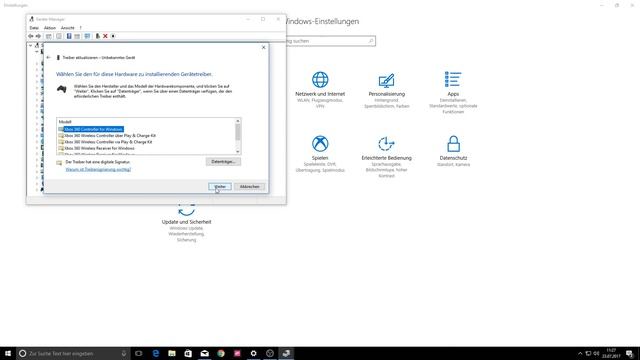Viewport: 640px width, 360px height.
Task: Click the Datenträger... button
Action: pos(223,162)
